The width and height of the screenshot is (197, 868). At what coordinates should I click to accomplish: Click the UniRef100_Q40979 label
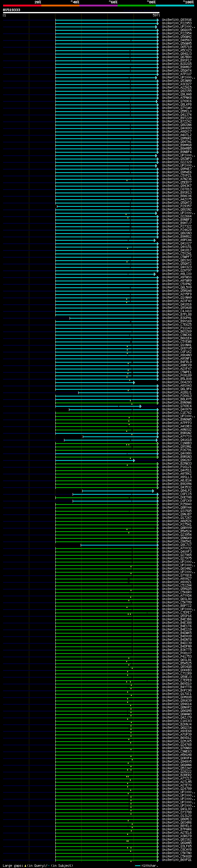pyautogui.click(x=176, y=410)
